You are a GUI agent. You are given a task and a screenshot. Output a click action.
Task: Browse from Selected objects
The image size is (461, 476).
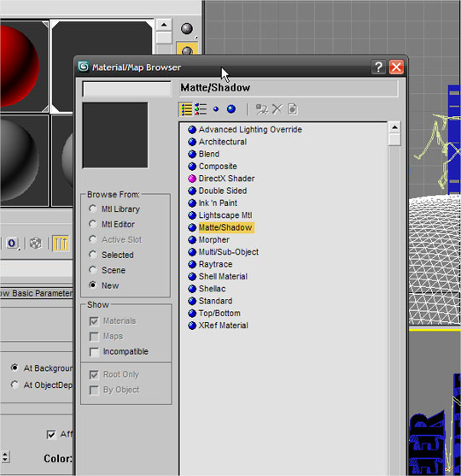click(92, 255)
